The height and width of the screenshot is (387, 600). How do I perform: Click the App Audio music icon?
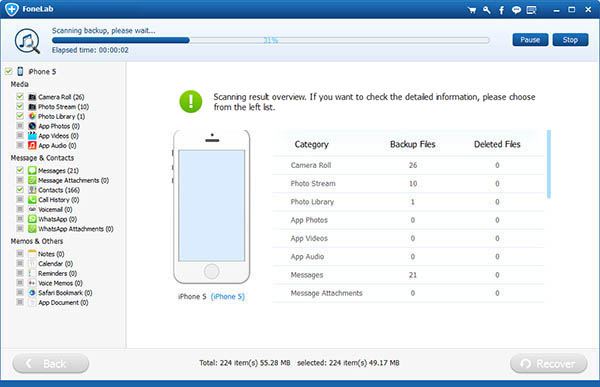[x=32, y=145]
